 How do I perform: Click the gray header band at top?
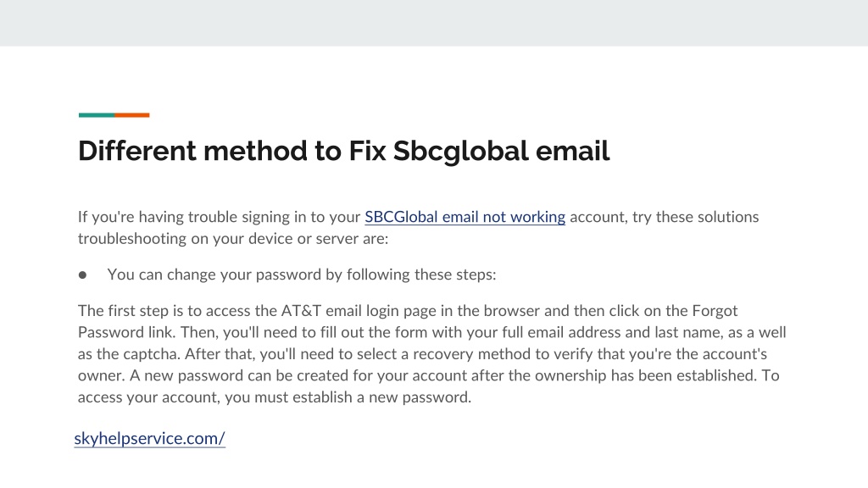[434, 23]
